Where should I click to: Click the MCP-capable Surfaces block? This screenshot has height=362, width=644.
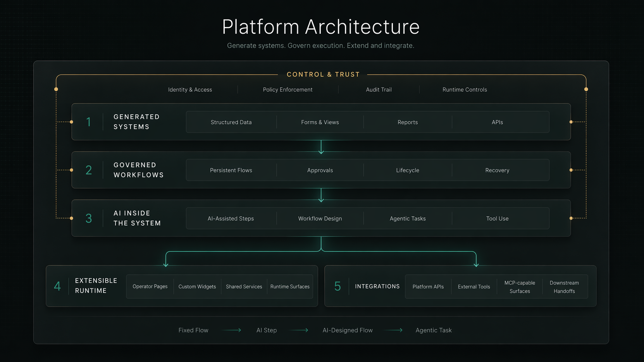coord(520,287)
